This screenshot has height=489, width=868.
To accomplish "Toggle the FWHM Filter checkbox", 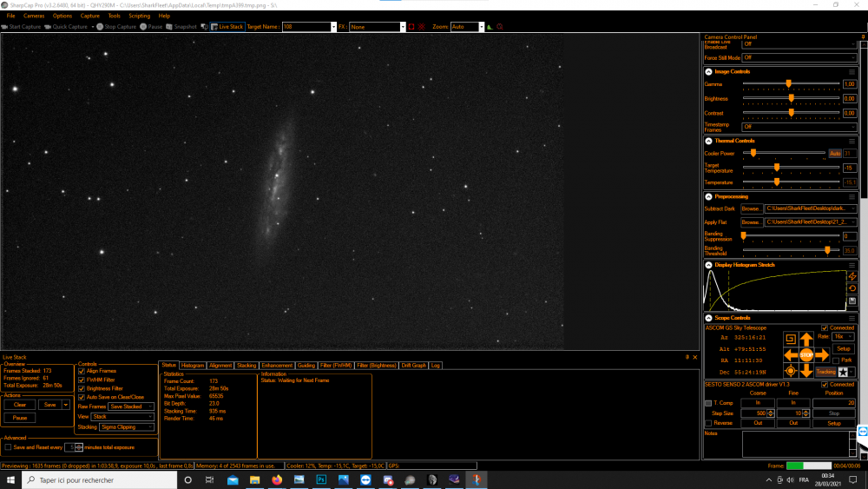I will (82, 380).
